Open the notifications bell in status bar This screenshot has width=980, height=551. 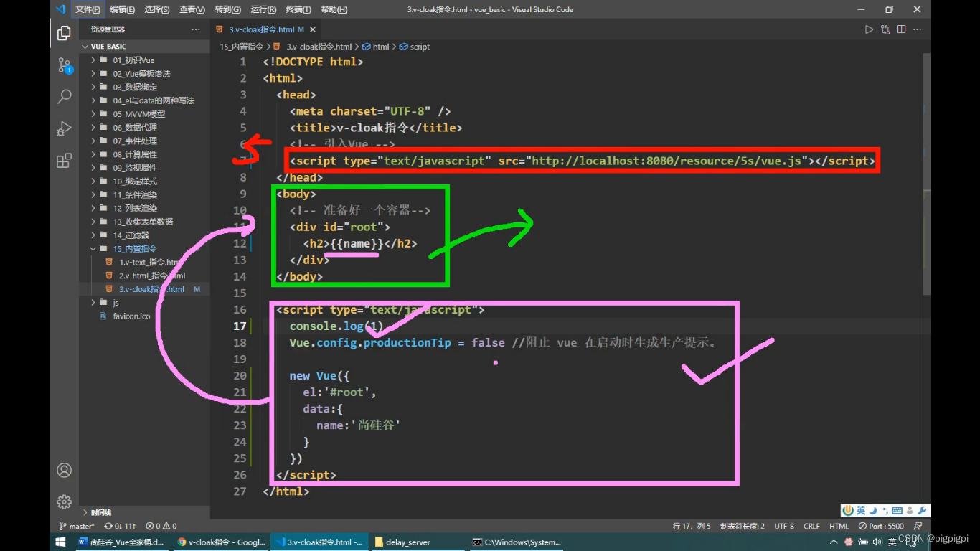[920, 526]
